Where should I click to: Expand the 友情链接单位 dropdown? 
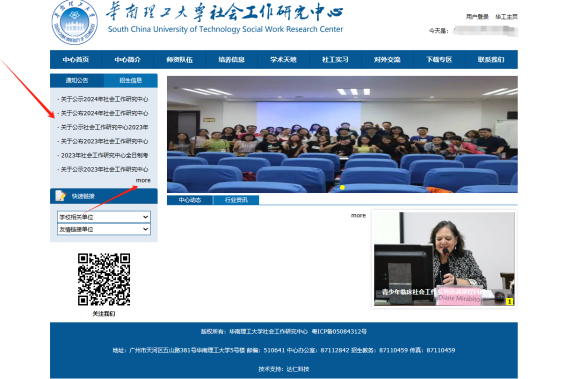pyautogui.click(x=104, y=229)
